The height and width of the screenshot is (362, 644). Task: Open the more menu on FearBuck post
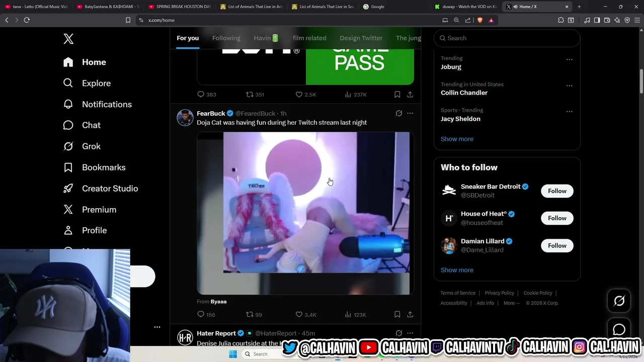pyautogui.click(x=410, y=114)
